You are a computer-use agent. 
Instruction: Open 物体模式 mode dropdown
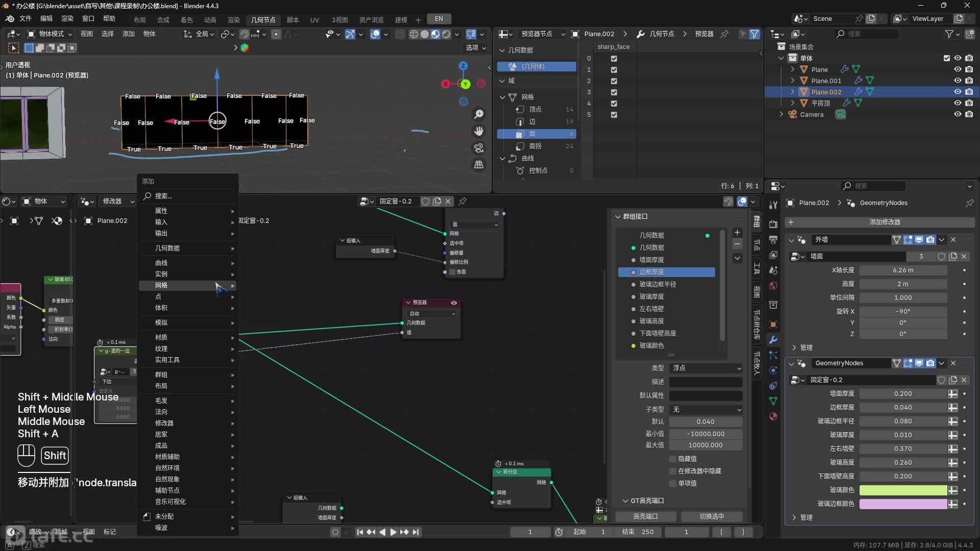(x=50, y=34)
